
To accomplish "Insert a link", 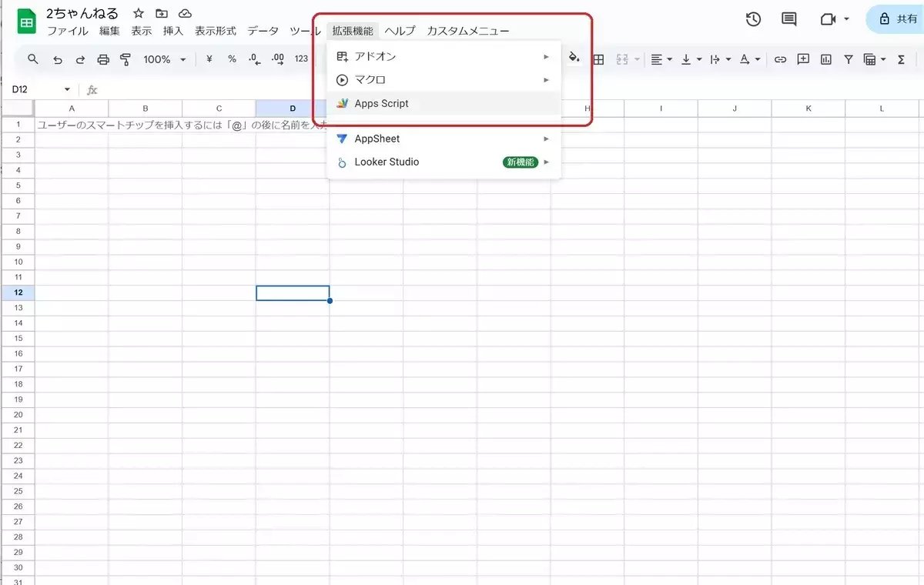I will coord(780,59).
